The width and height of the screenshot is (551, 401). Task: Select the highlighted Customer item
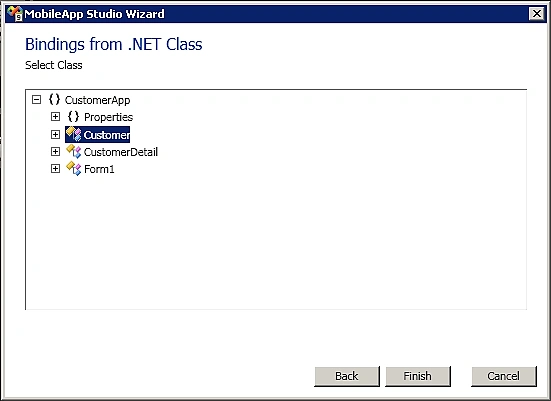point(106,135)
